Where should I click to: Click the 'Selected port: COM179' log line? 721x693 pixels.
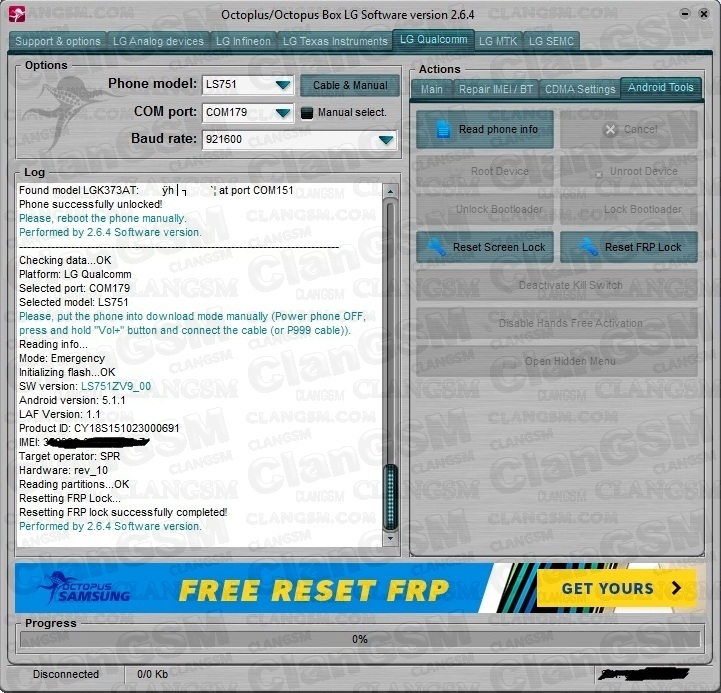click(74, 288)
